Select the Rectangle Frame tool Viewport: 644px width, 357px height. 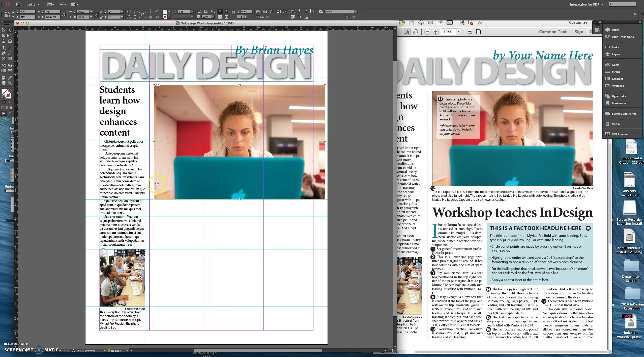coord(4,59)
